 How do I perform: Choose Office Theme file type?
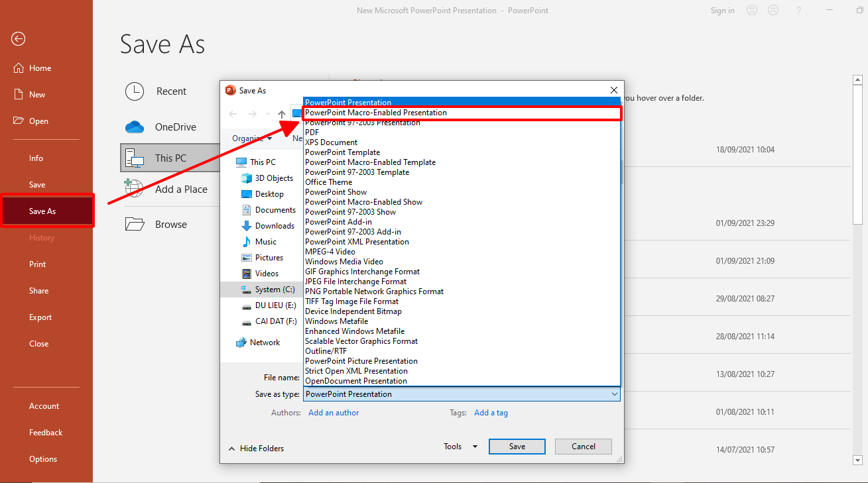tap(462, 182)
